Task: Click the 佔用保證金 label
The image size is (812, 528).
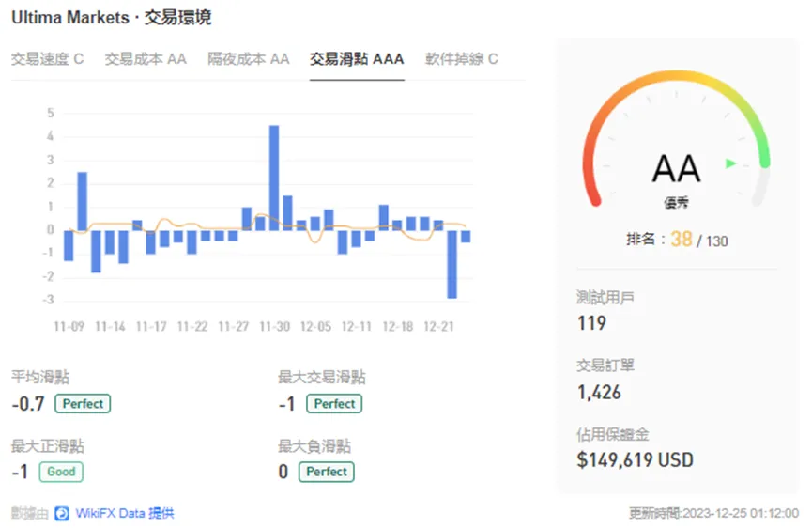Action: 613,434
